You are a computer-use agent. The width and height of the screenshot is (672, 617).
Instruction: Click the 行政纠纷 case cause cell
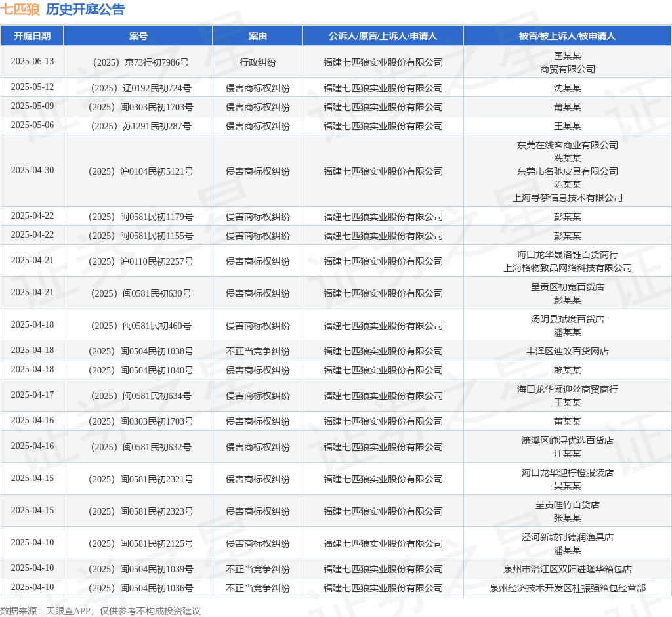tap(257, 62)
